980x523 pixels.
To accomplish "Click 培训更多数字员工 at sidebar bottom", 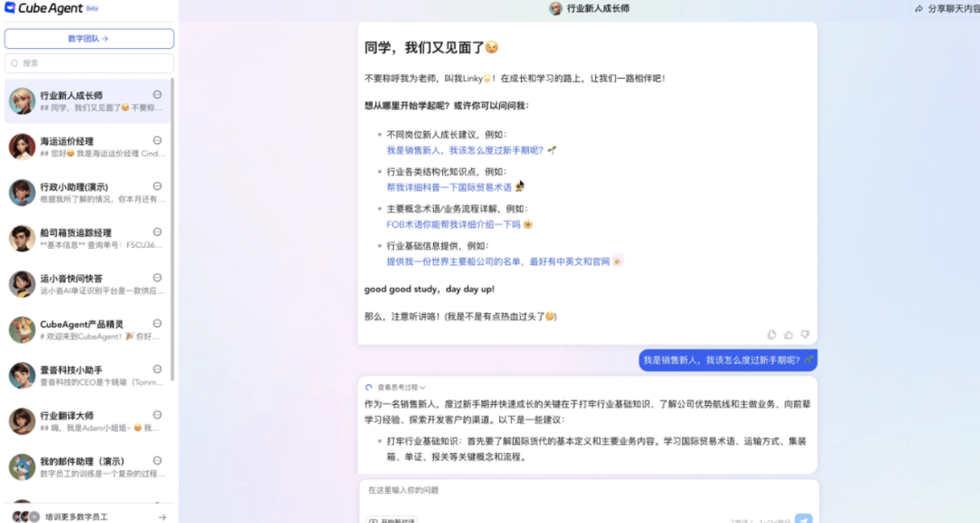I will 76,517.
